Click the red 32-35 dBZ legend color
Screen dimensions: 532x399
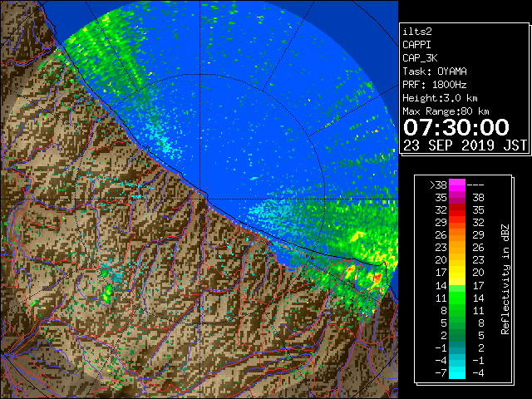pos(457,210)
